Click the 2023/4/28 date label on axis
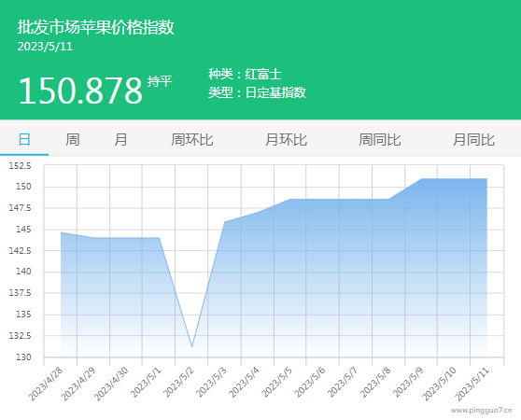Viewport: 521px width, 420px height. [46, 385]
